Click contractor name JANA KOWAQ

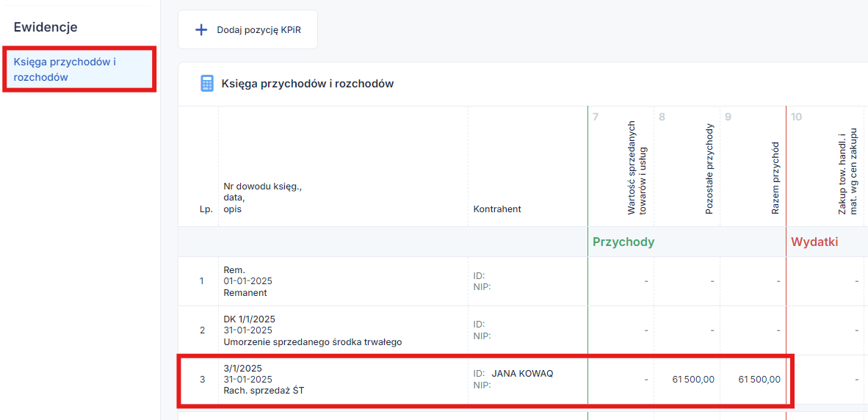click(x=523, y=374)
